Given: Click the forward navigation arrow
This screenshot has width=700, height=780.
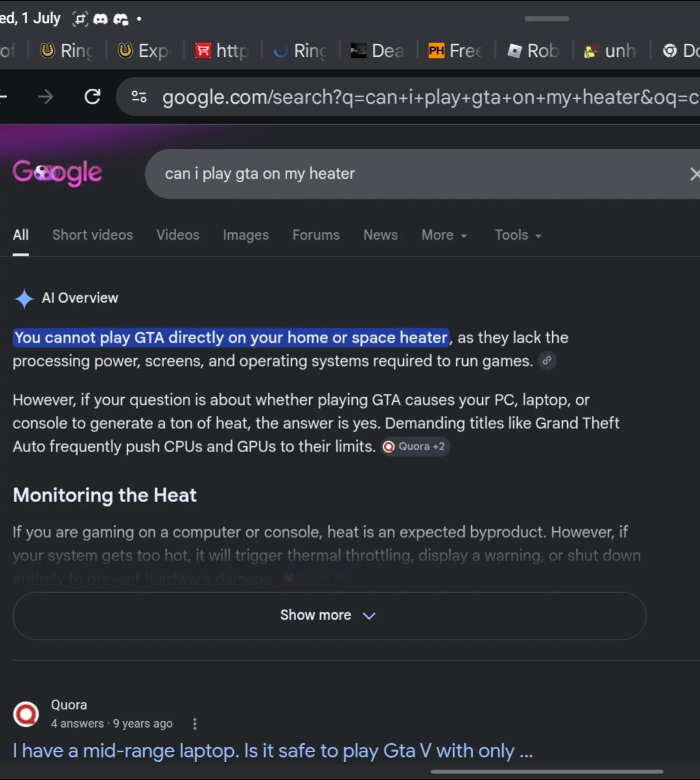Looking at the screenshot, I should (x=46, y=97).
